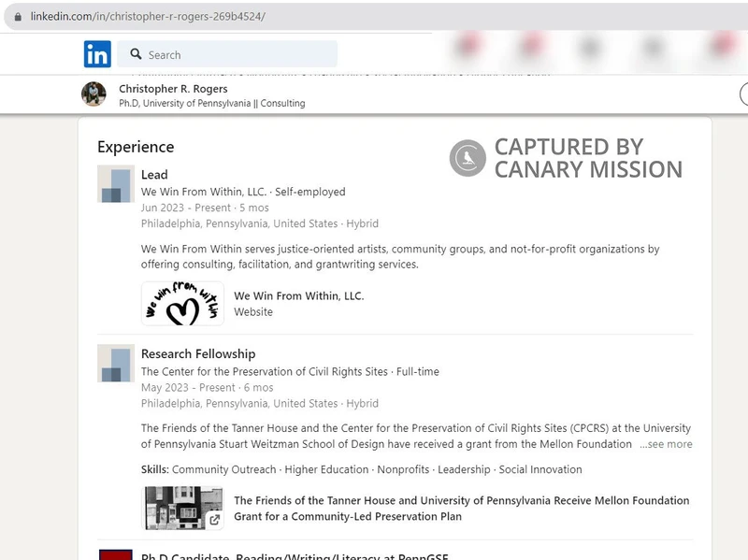Open the Civil Rights Sites company logo placeholder
Viewport: 748px width, 560px height.
point(116,363)
